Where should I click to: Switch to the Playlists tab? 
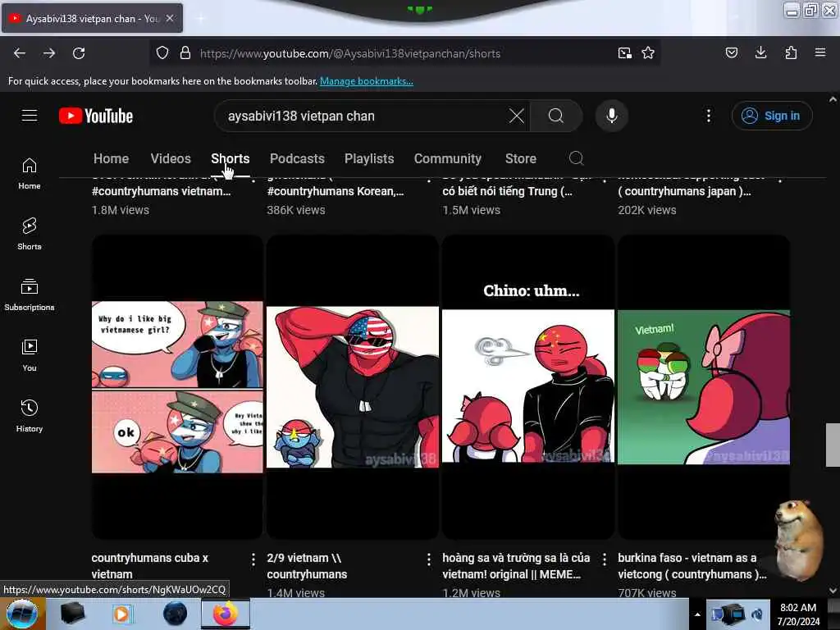[369, 158]
